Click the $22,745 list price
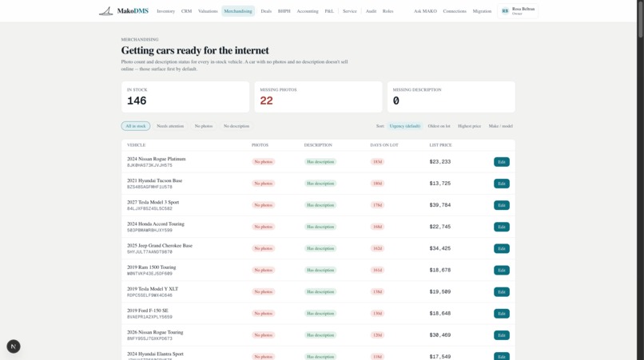644x360 pixels. (440, 227)
